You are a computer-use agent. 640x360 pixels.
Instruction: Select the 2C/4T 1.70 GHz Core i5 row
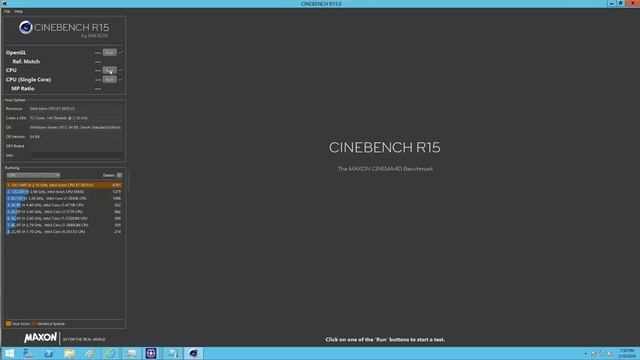pos(64,232)
